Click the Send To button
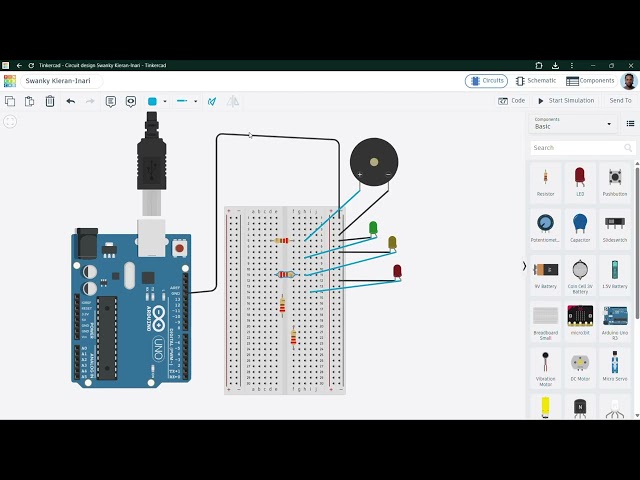 [x=620, y=100]
